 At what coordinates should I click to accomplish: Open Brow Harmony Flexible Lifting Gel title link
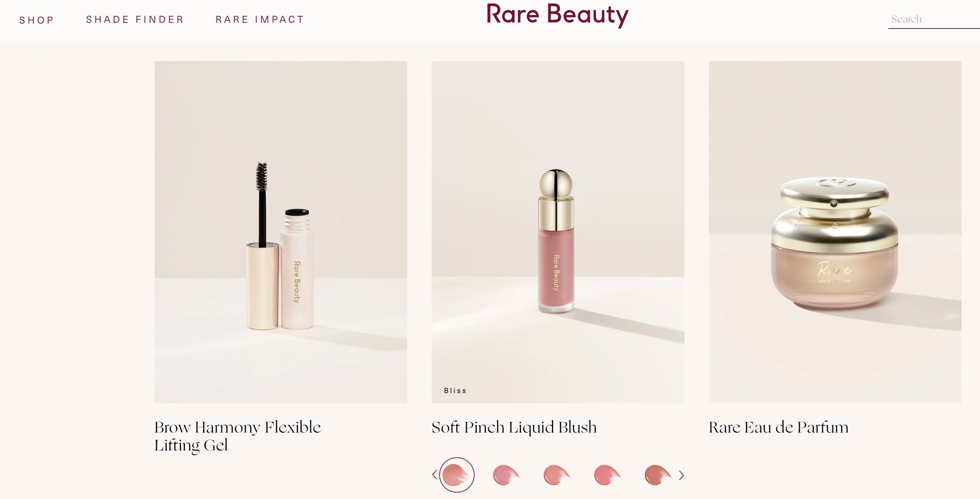click(238, 436)
